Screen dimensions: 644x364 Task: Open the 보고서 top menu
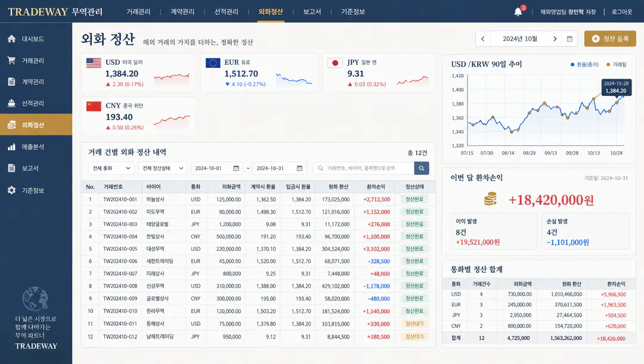tap(312, 11)
